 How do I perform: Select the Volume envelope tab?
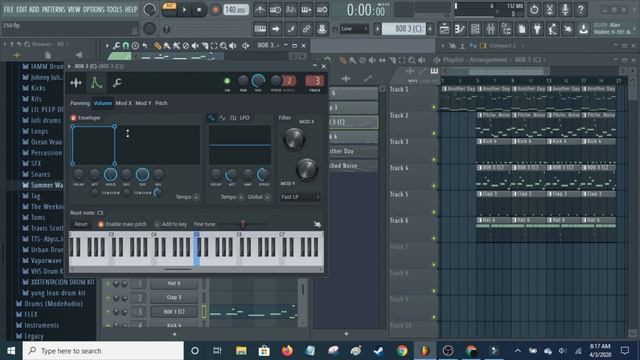[102, 103]
